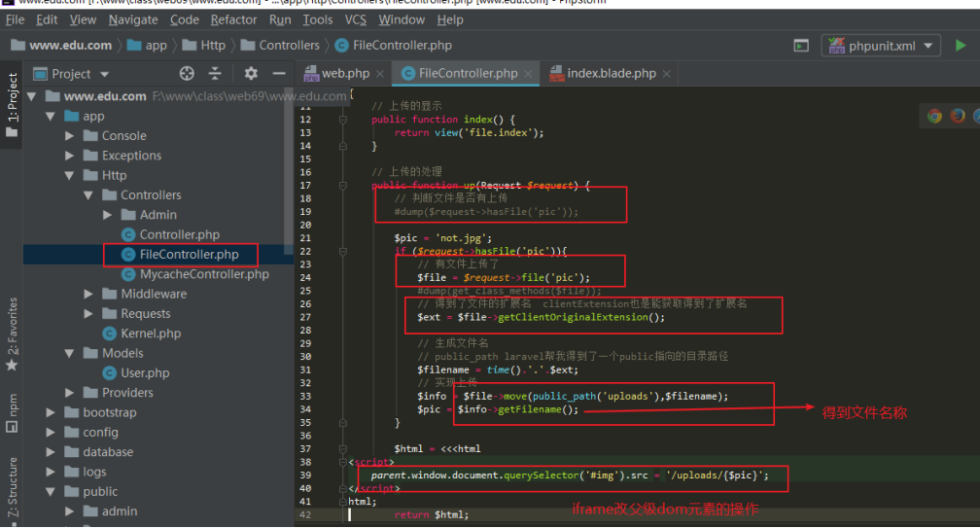980x528 pixels.
Task: Click the terminal window icon near phpunit.xml
Action: [801, 46]
